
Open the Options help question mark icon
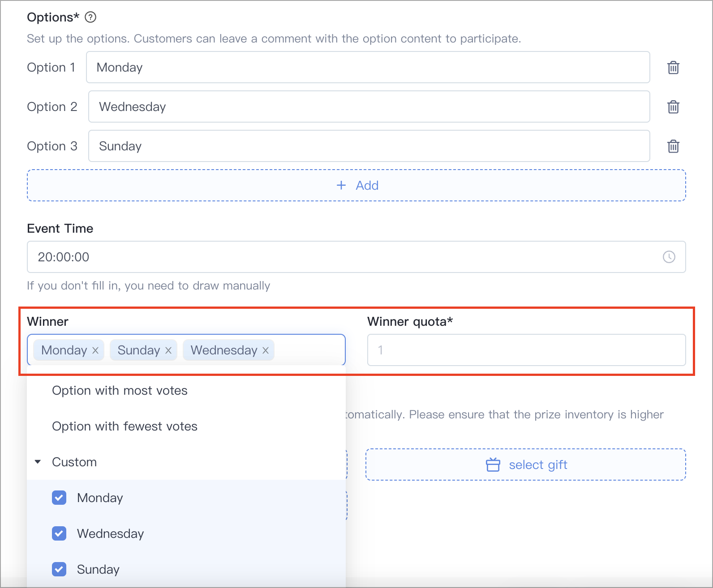click(90, 17)
